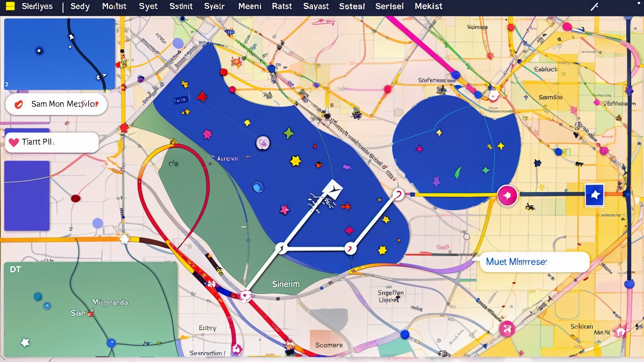Toggle the blue dot marker in the top-left inset map
Screen dimensions: 644x362
click(40, 51)
